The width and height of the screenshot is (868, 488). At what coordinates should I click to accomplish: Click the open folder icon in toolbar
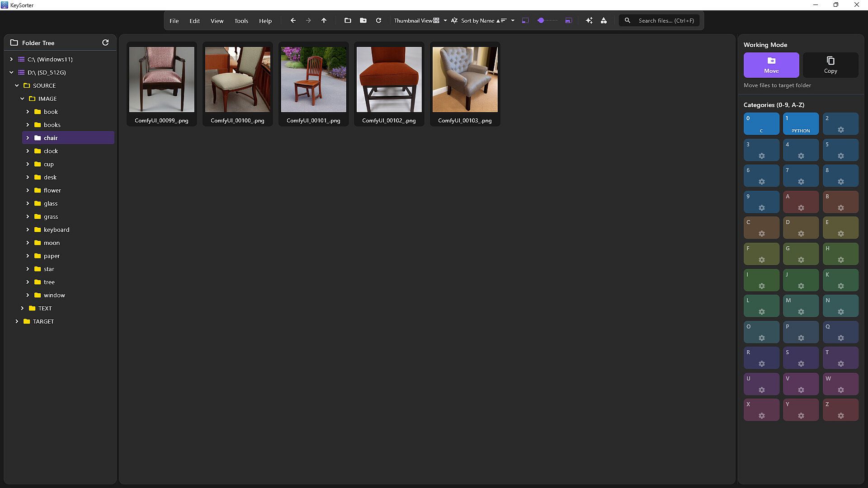pos(348,20)
